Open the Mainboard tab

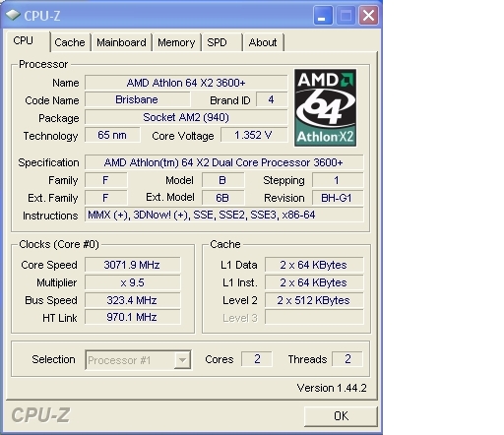[x=121, y=42]
